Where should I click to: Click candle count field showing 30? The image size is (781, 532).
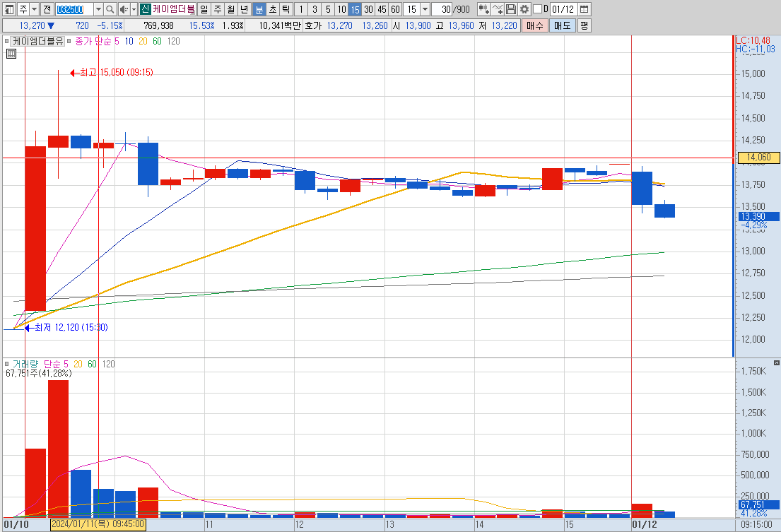(442, 9)
